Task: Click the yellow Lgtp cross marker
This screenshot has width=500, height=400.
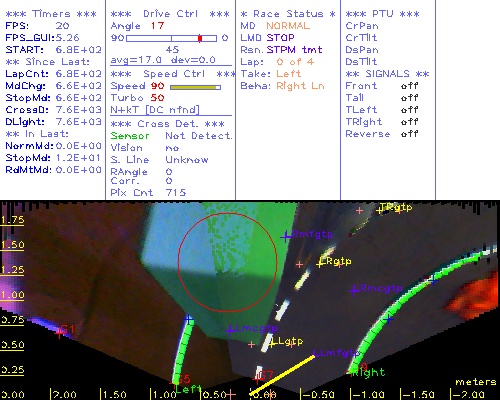Action: pos(272,344)
